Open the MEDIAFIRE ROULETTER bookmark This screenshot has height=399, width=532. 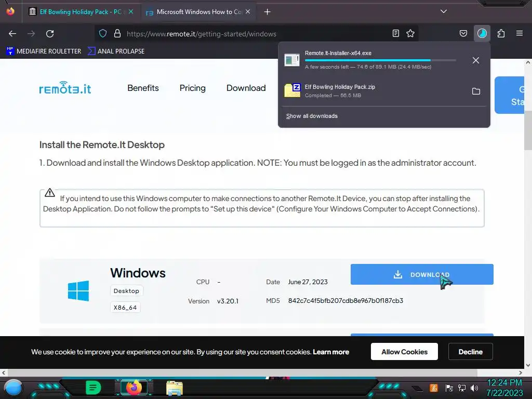pos(44,51)
